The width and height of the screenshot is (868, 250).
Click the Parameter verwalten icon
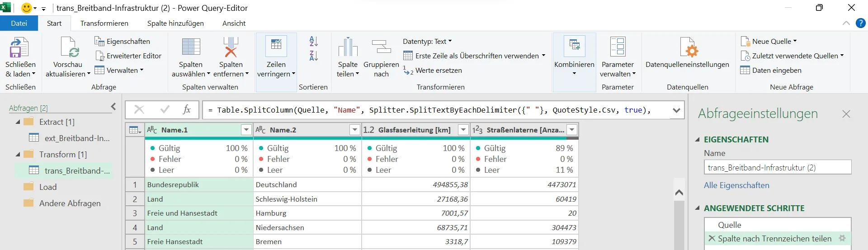[x=618, y=47]
